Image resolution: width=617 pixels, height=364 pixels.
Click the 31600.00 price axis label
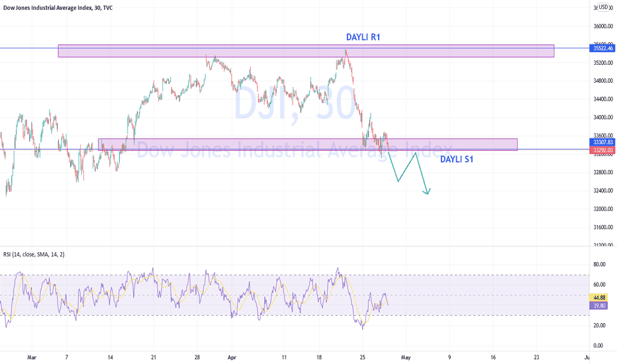[x=603, y=227]
